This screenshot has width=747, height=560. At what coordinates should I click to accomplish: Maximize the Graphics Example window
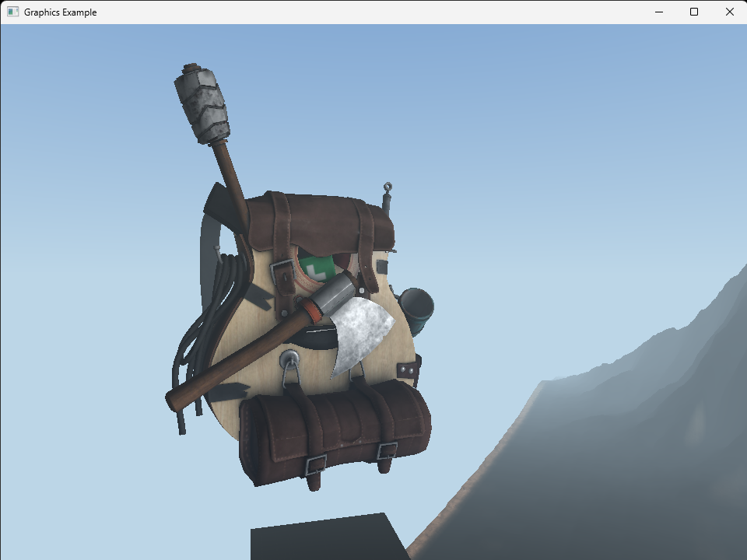(x=694, y=12)
